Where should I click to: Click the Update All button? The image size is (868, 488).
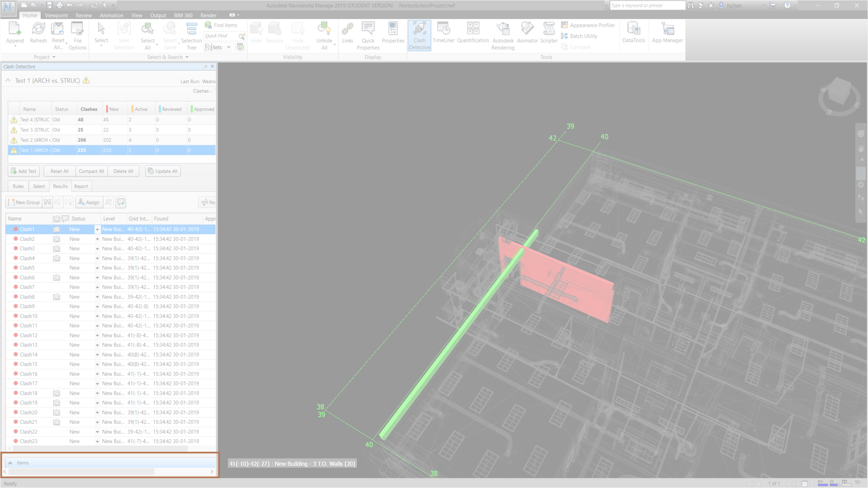[163, 171]
